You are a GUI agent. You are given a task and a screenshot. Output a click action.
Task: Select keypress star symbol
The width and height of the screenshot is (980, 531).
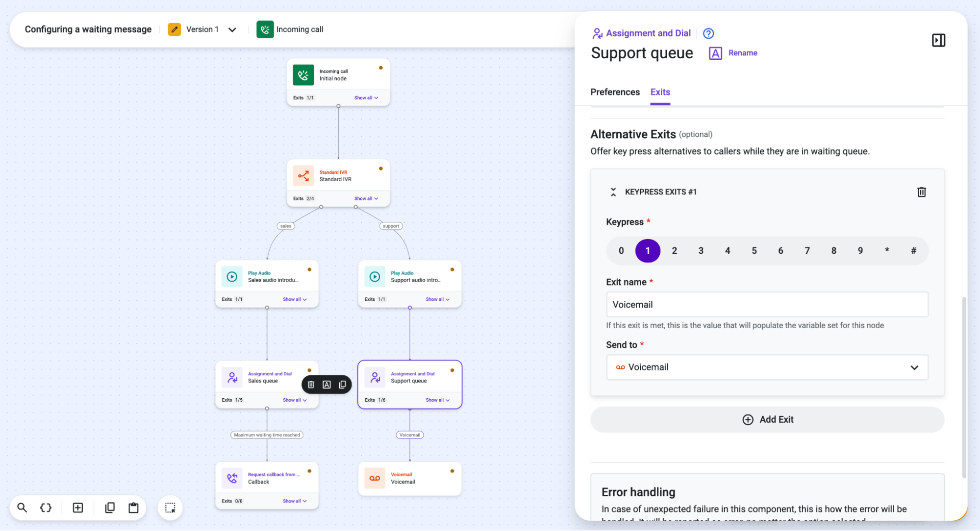pos(887,251)
